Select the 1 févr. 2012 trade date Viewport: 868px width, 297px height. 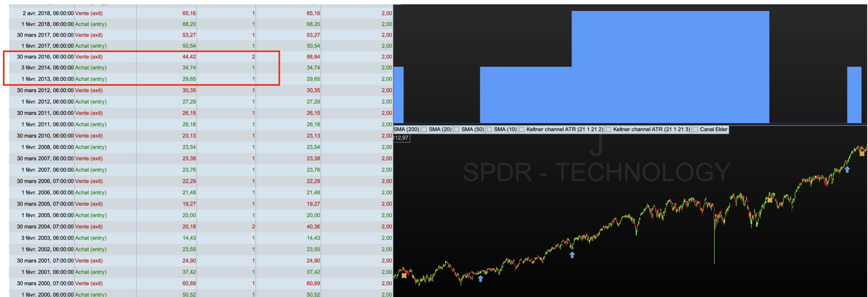[47, 102]
